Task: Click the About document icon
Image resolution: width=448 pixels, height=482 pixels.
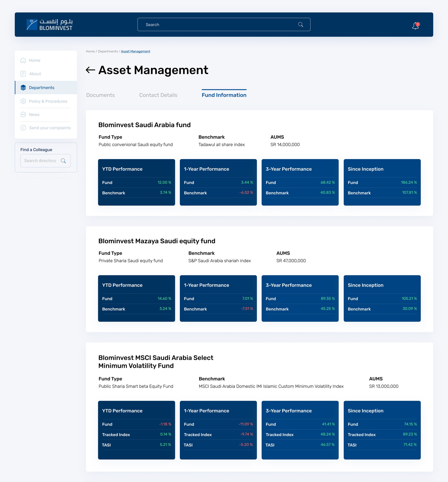Action: [x=23, y=74]
